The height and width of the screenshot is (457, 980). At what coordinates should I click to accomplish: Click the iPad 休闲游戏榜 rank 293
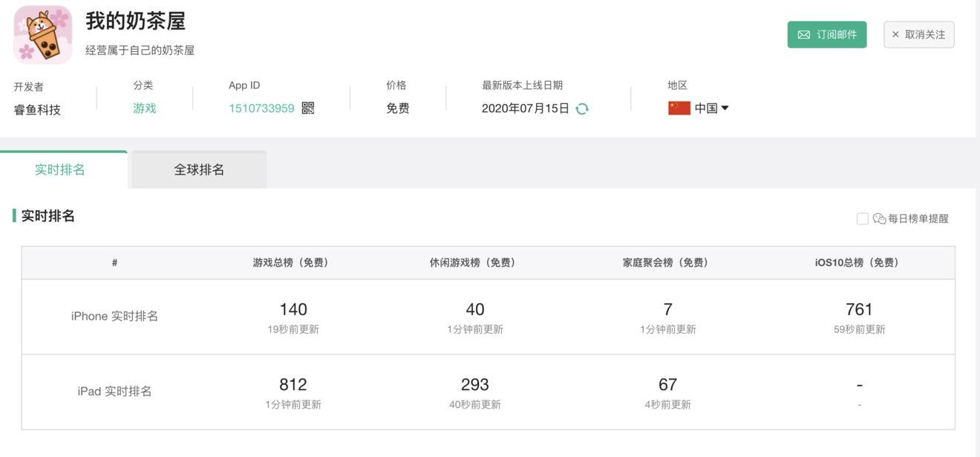point(475,384)
